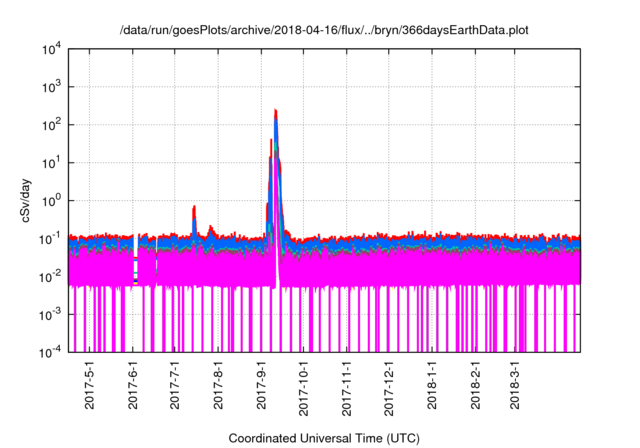Select the 2017-10-1 date tick label

pyautogui.click(x=303, y=388)
